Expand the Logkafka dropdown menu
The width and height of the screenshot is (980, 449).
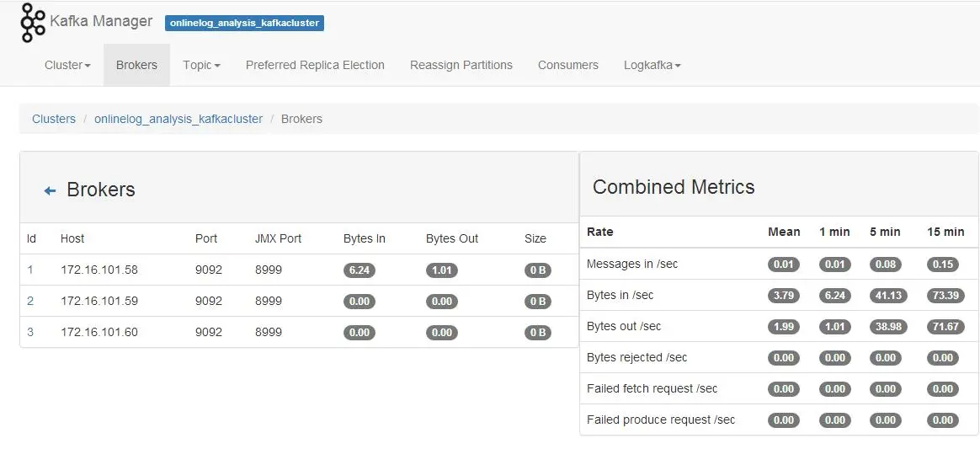point(652,65)
